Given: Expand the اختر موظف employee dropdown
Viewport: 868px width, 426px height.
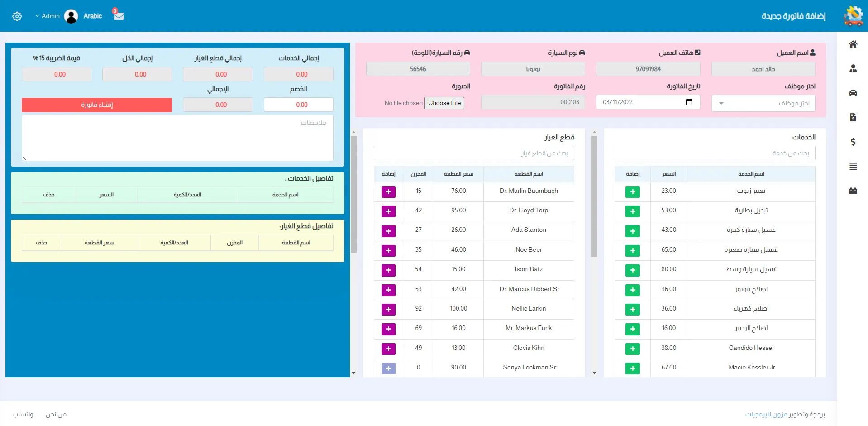Looking at the screenshot, I should tap(763, 103).
